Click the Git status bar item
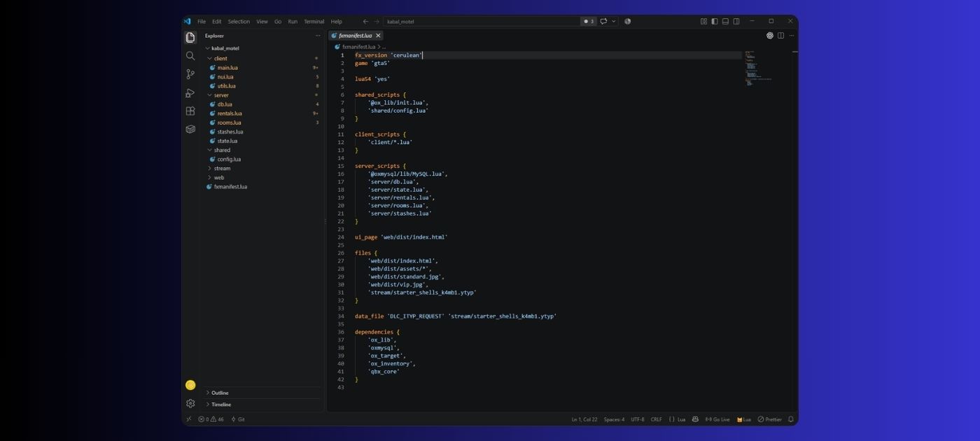Viewport: 980px width, 441px height. pos(238,419)
